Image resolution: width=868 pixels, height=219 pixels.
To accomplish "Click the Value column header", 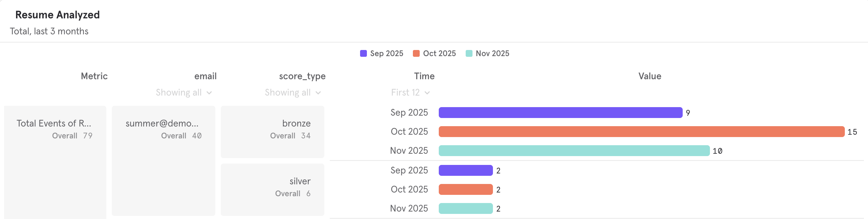I will pyautogui.click(x=649, y=76).
